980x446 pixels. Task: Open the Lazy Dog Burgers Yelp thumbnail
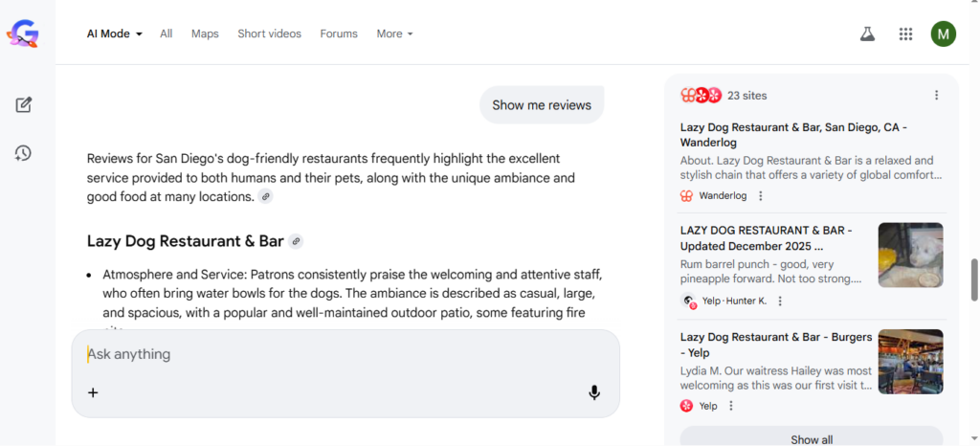(910, 361)
